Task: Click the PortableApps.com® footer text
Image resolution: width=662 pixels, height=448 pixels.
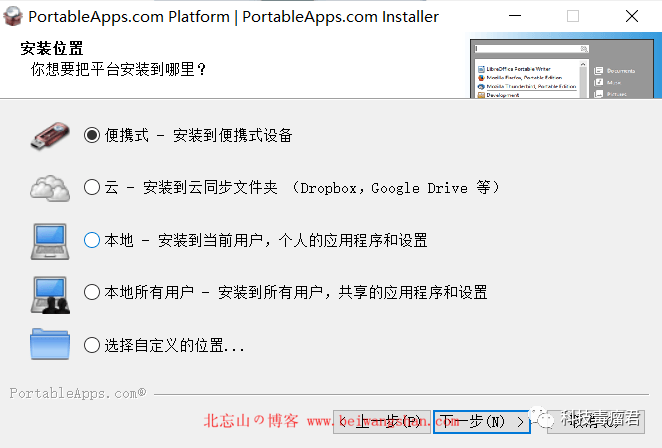Action: [x=78, y=393]
